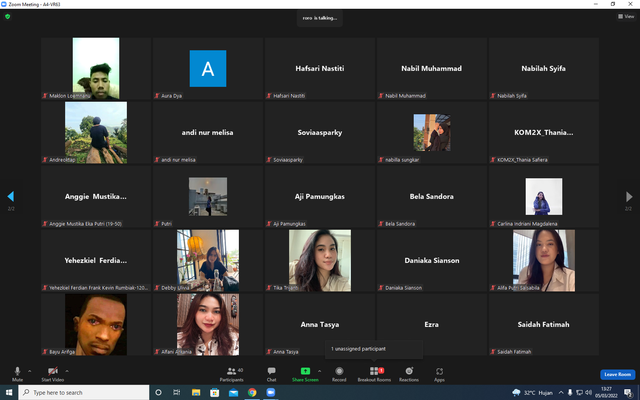This screenshot has width=640, height=400.
Task: Select the Soviaasparky participant tile
Action: coord(320,133)
